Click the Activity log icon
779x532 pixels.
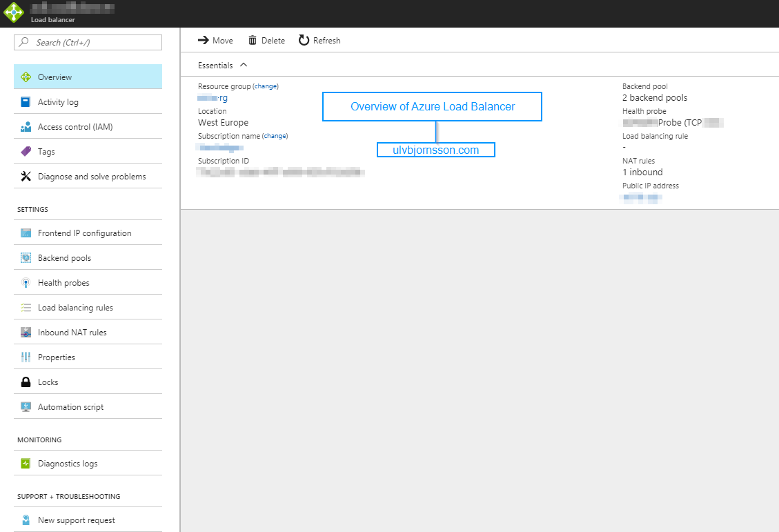tap(26, 102)
